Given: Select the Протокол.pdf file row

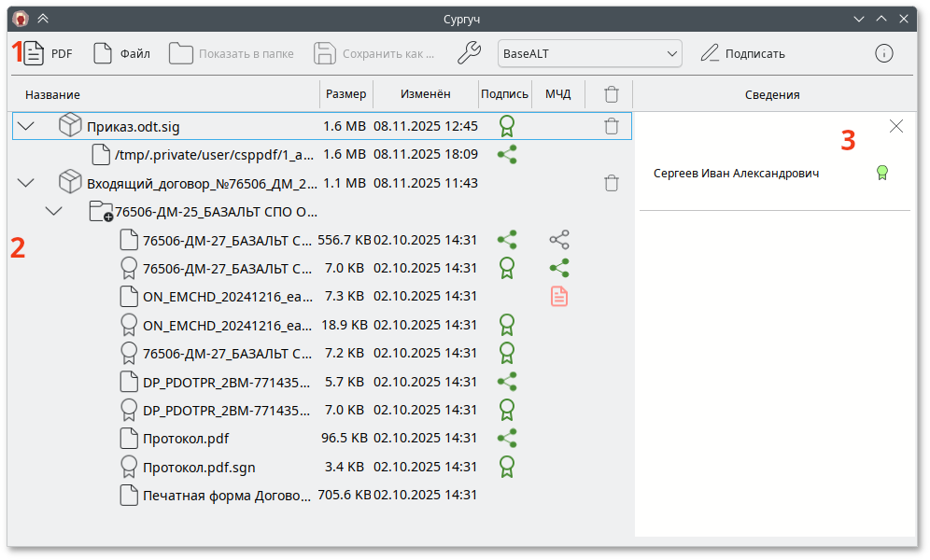Looking at the screenshot, I should pyautogui.click(x=185, y=439).
